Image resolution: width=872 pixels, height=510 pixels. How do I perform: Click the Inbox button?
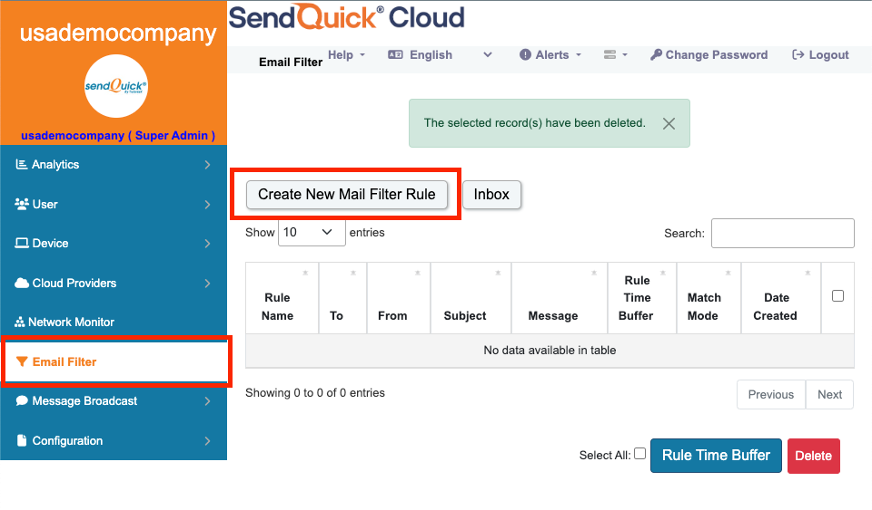(x=492, y=194)
